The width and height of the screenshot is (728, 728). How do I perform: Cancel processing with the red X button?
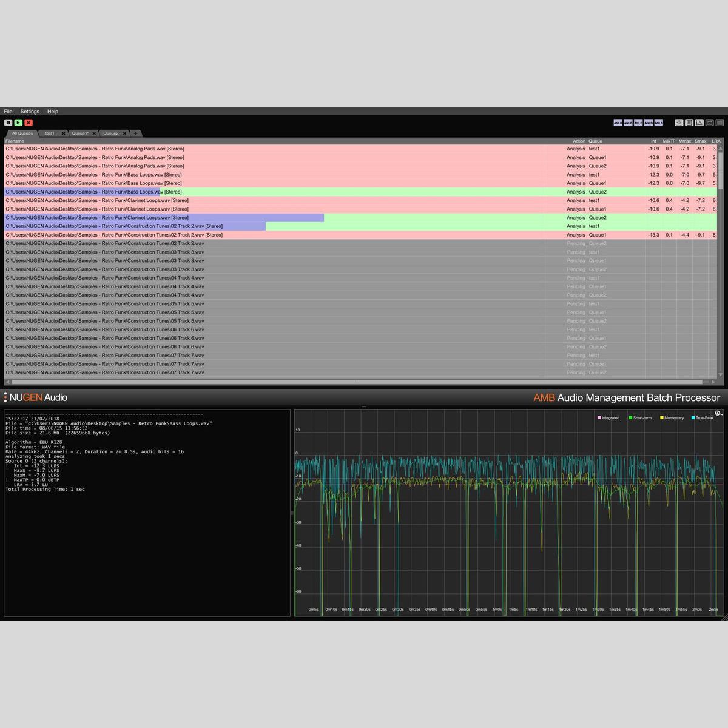coord(29,123)
